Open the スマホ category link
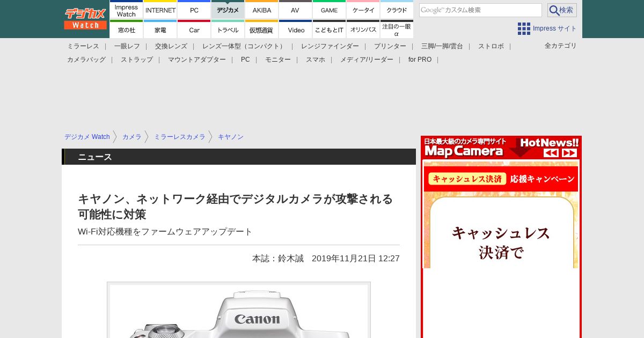644x338 pixels. point(316,60)
